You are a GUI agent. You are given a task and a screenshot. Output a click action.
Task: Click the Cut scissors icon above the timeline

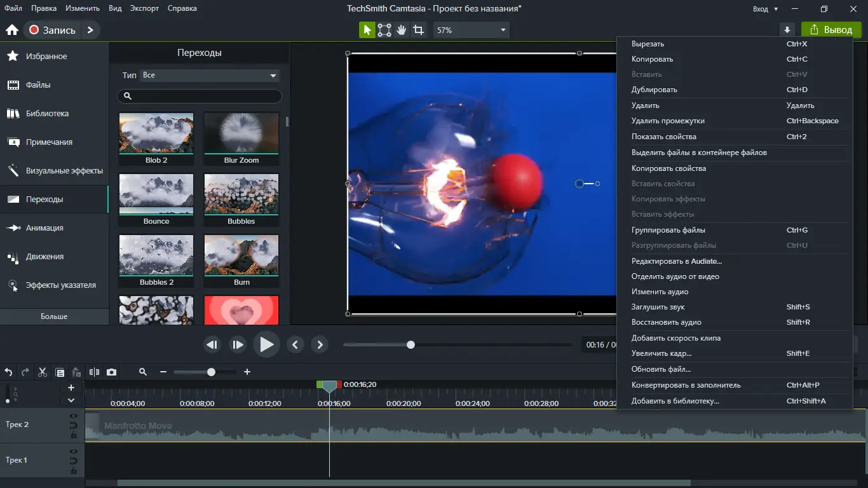pos(42,372)
